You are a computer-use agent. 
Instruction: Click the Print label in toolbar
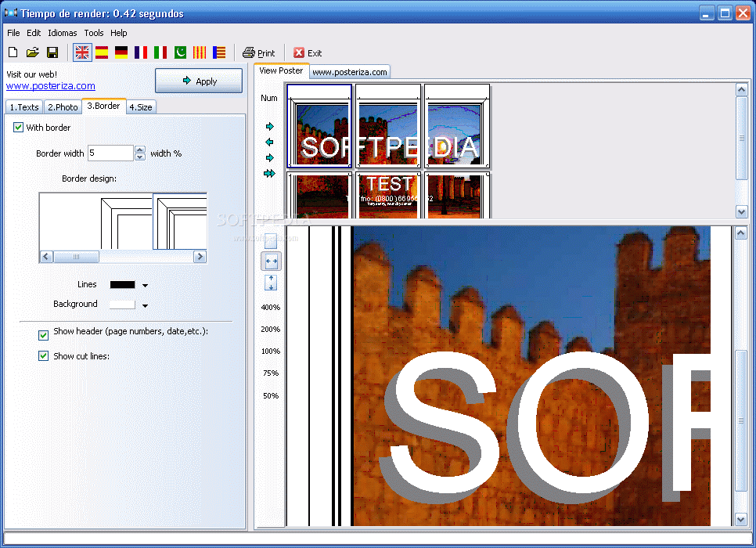tap(266, 53)
